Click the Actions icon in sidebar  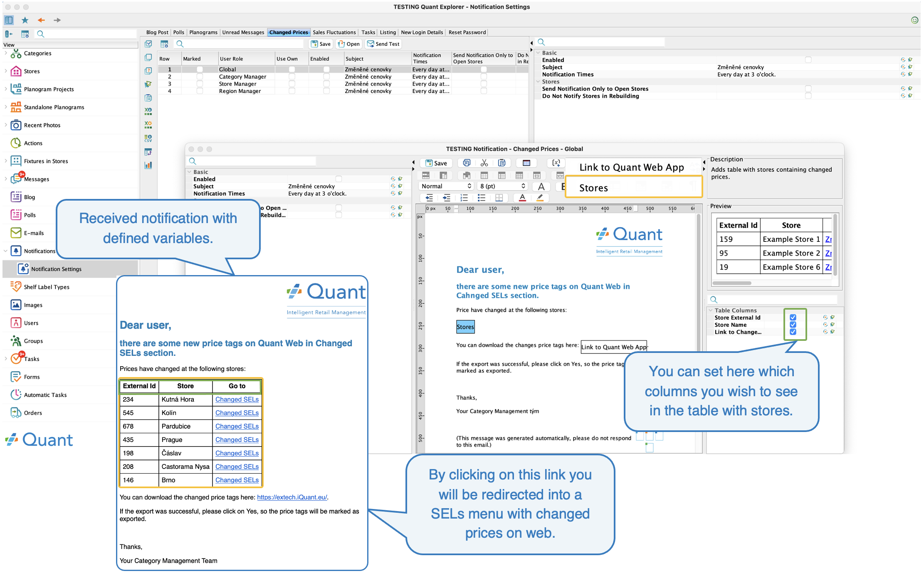[x=16, y=143]
